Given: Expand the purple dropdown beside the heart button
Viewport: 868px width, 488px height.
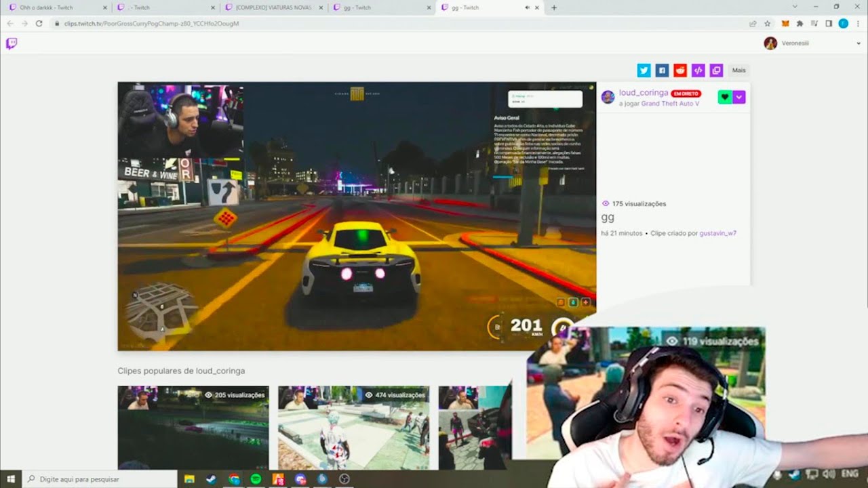Looking at the screenshot, I should [739, 97].
